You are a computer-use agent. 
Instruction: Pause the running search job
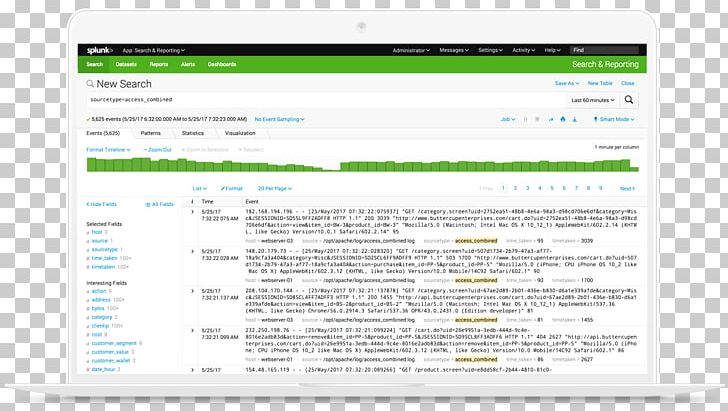click(526, 119)
